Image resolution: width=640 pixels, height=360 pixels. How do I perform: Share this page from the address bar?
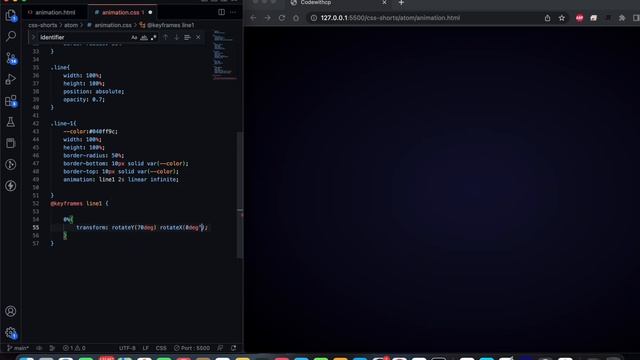point(547,18)
